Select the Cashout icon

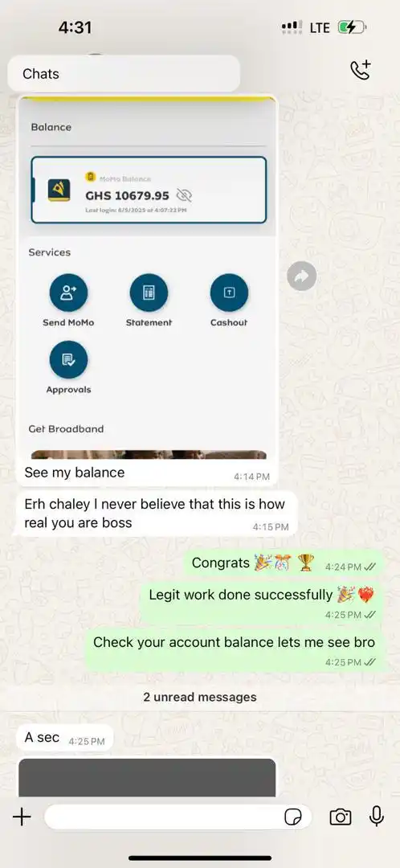(x=229, y=293)
